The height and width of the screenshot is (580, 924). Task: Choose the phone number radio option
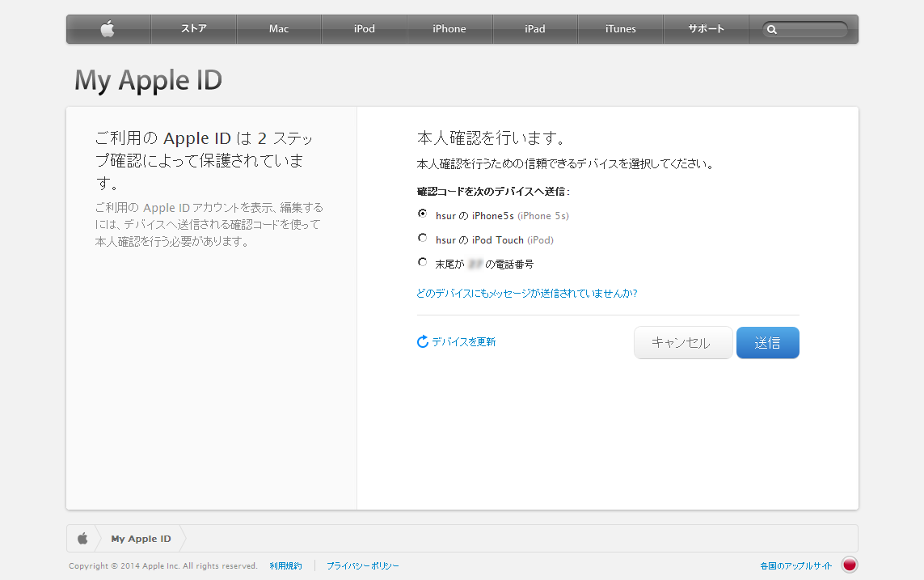(422, 263)
